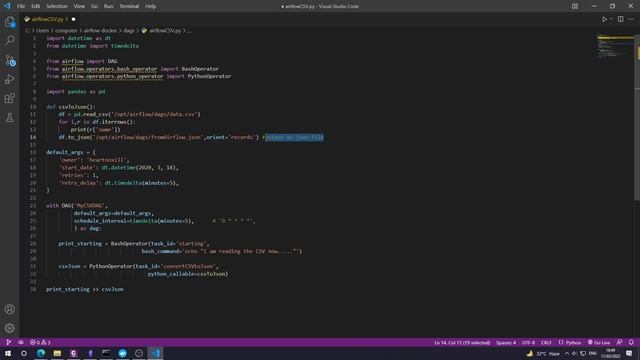Open the Go menu

(94, 6)
